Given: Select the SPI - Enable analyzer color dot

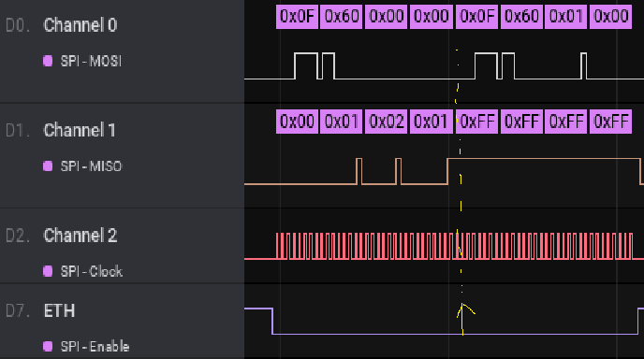Looking at the screenshot, I should 48,346.
